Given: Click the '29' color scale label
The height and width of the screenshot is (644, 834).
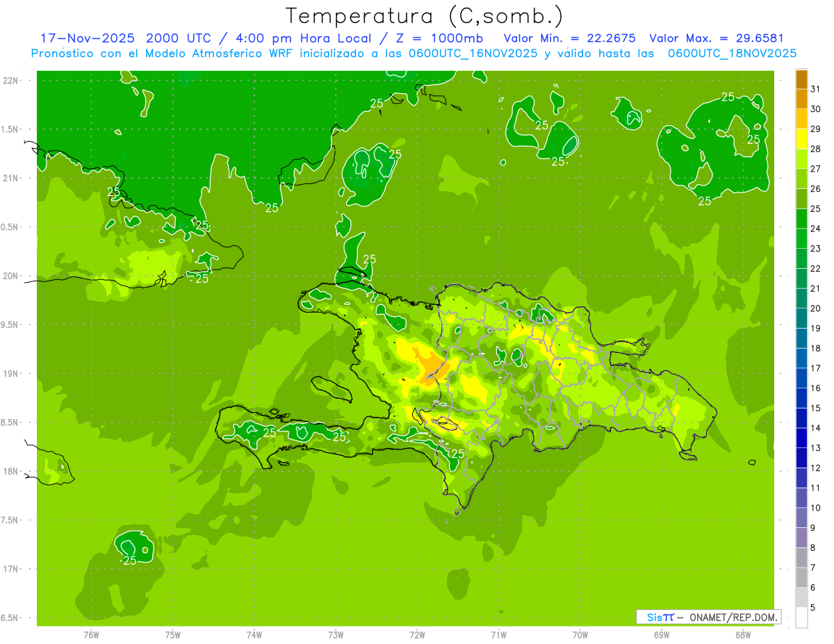Looking at the screenshot, I should point(816,129).
